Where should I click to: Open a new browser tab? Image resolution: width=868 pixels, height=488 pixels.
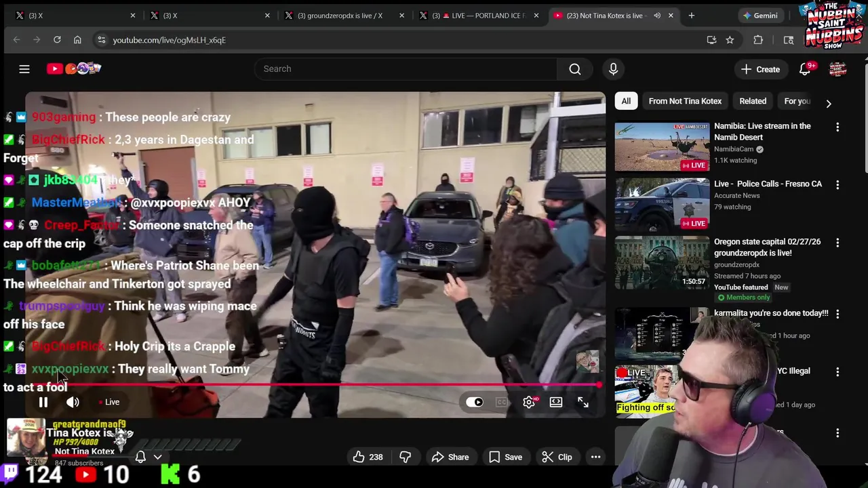[x=691, y=16]
